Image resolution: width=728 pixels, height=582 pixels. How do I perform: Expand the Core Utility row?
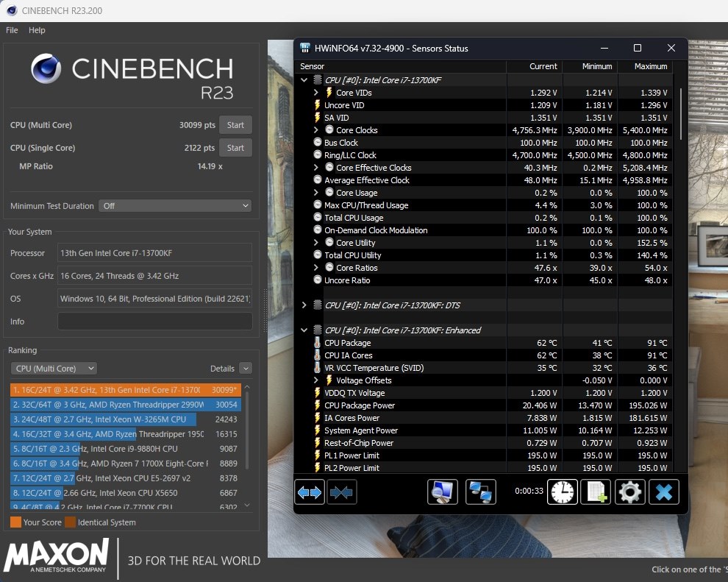pos(315,243)
